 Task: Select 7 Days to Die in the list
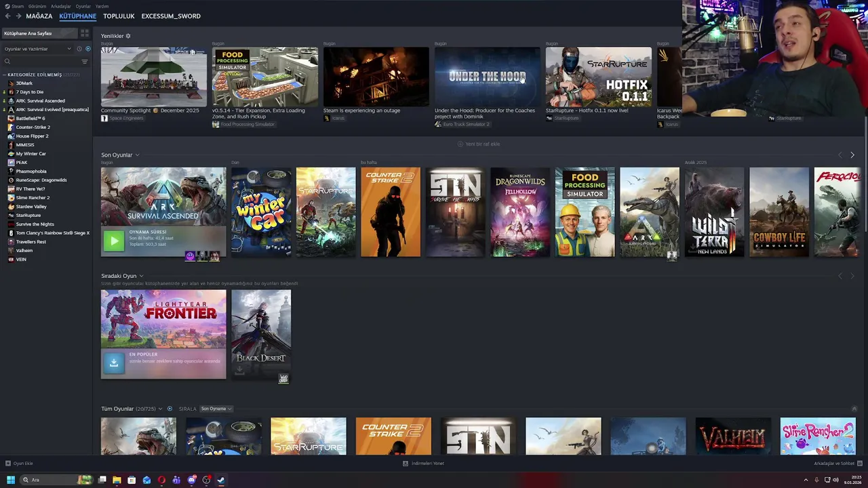pos(30,92)
